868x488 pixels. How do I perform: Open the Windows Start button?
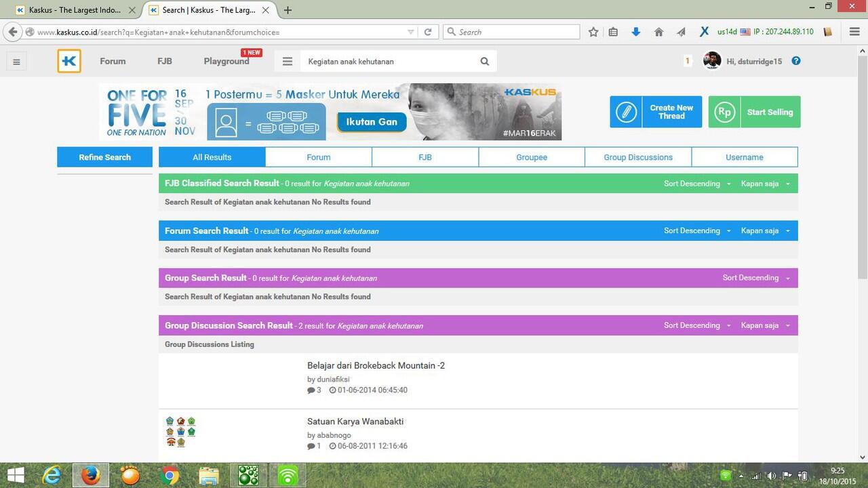(15, 476)
